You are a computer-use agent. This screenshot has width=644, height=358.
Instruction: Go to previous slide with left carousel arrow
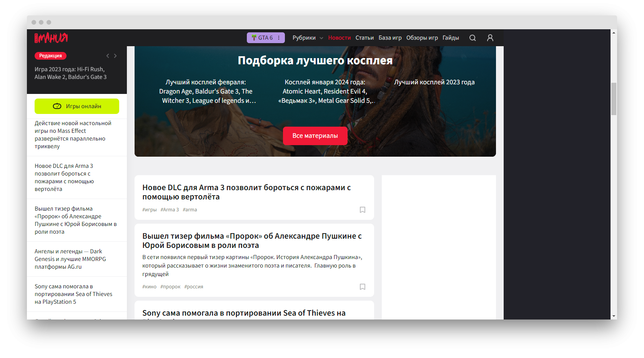click(x=108, y=55)
